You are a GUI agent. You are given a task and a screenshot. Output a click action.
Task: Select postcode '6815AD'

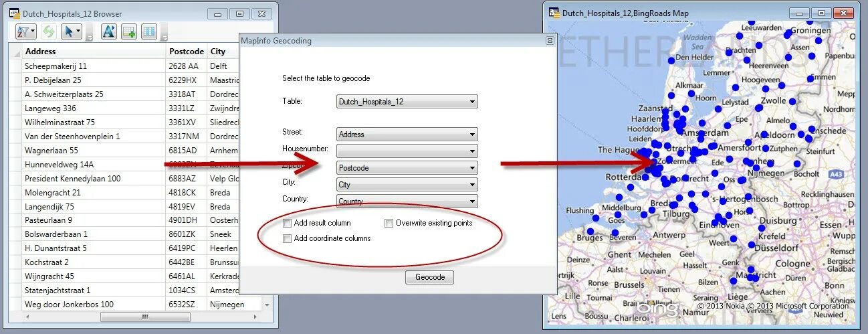tap(187, 151)
